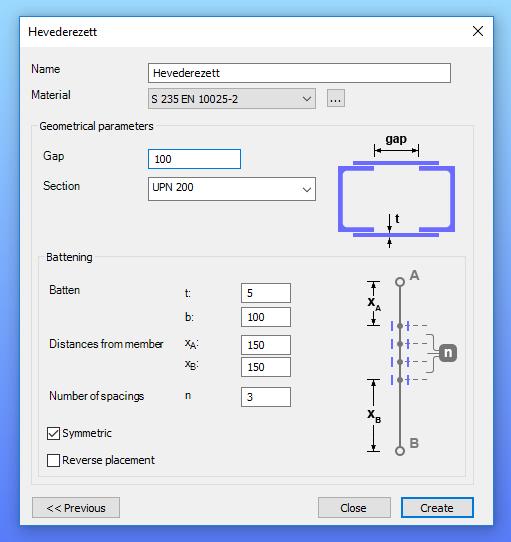Expand the Material dropdown list
The width and height of the screenshot is (511, 542).
click(x=306, y=99)
